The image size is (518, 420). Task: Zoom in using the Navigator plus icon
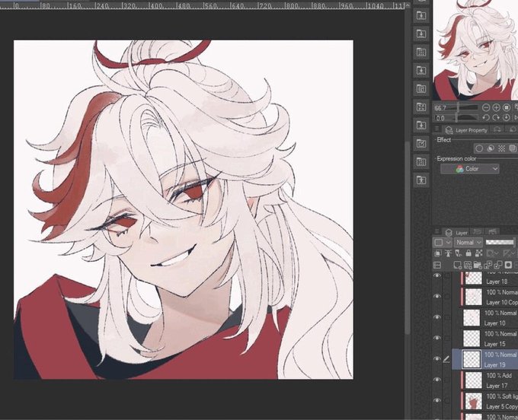click(496, 107)
